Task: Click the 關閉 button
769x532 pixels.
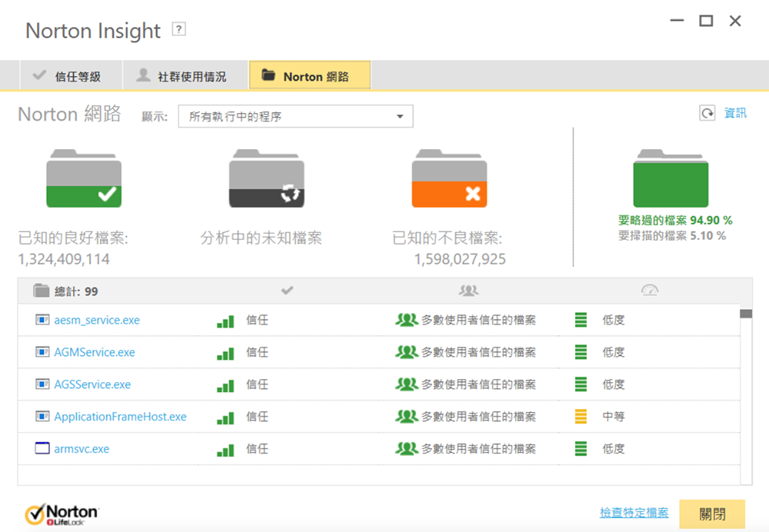Action: pos(712,514)
